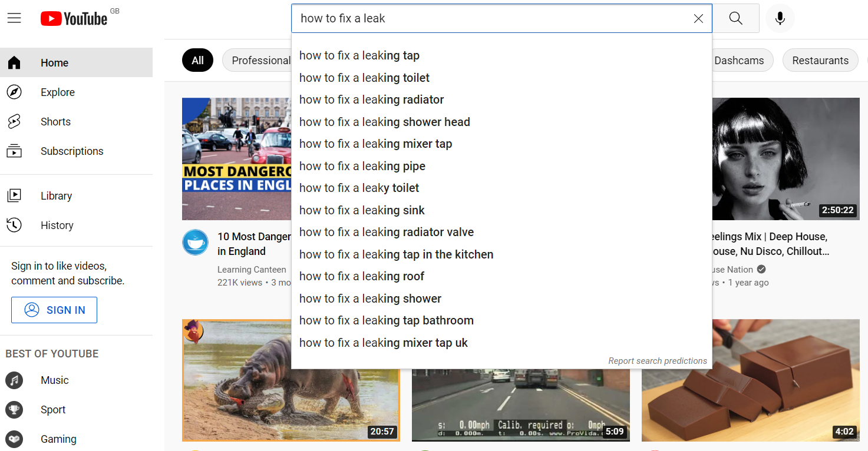This screenshot has width=868, height=451.
Task: Open the Sport channel icon
Action: point(14,409)
